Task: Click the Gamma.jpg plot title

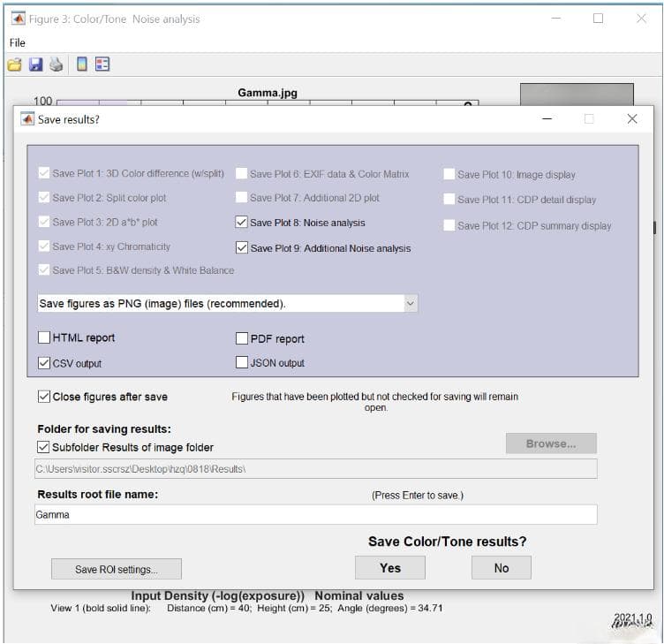Action: (x=268, y=93)
